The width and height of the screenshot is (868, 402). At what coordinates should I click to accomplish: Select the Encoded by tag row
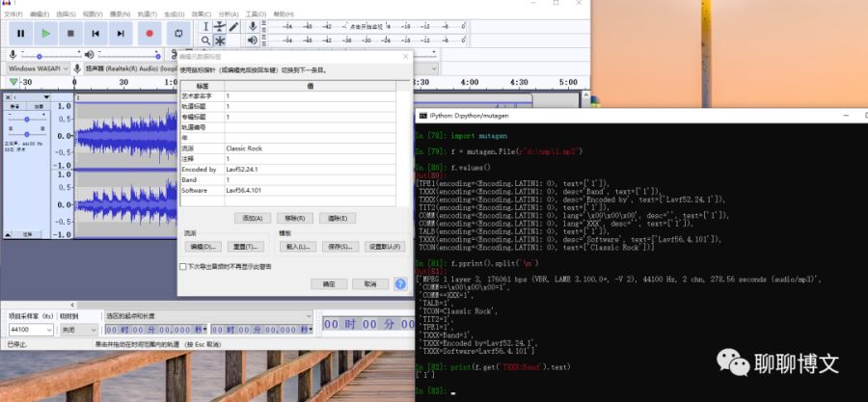[x=288, y=170]
